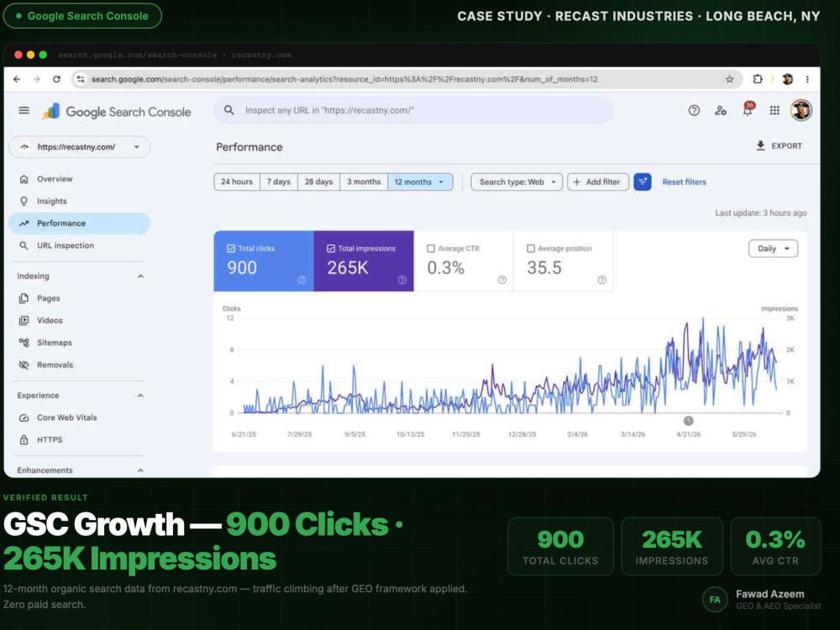The image size is (840, 630).
Task: Click Average CTR help icon
Action: click(502, 280)
